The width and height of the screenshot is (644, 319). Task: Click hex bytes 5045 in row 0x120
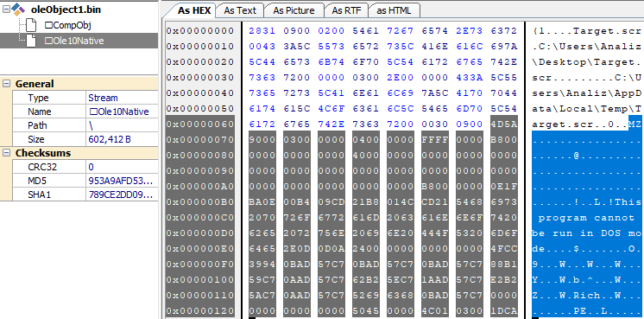[366, 310]
